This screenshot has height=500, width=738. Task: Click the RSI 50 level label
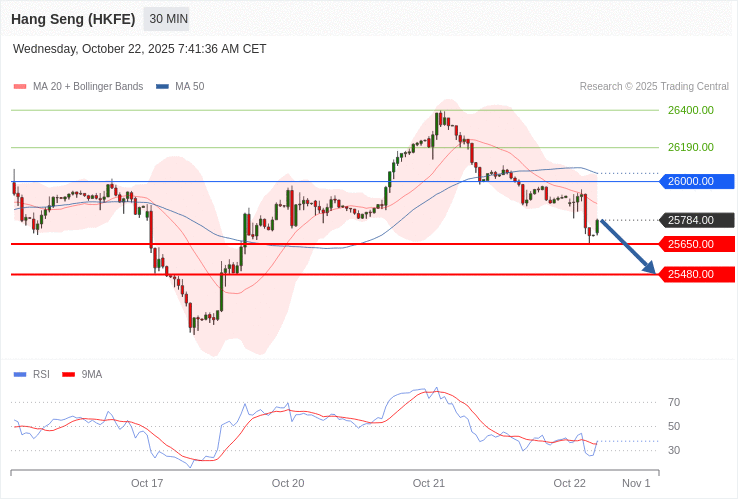[x=674, y=427]
